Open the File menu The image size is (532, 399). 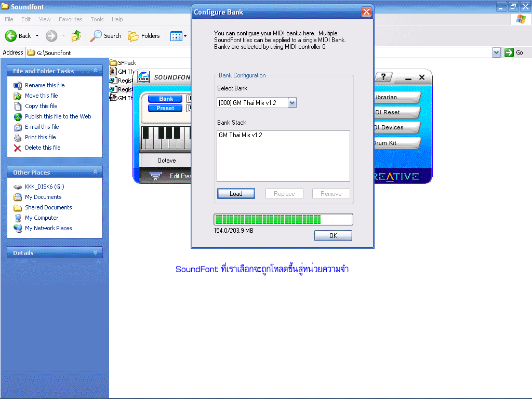pos(9,19)
